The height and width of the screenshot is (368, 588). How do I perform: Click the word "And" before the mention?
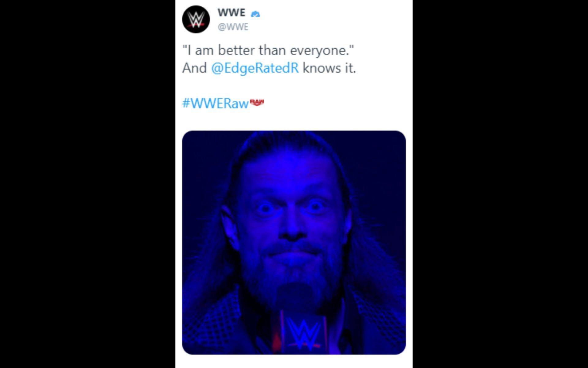coord(194,68)
